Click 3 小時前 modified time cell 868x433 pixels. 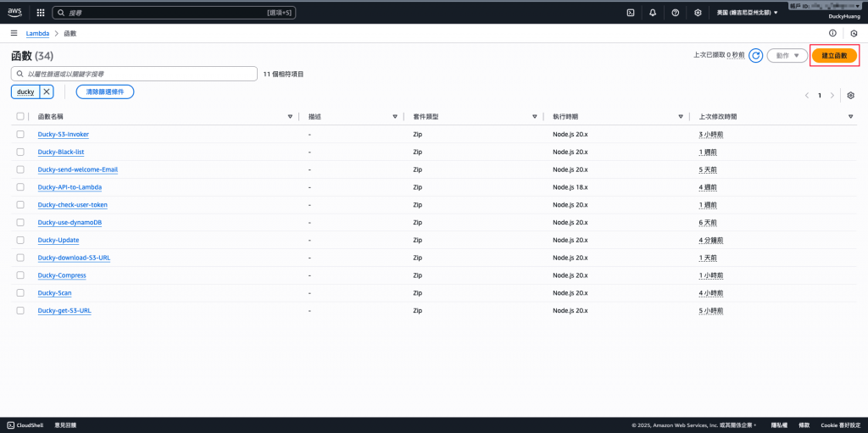(711, 134)
